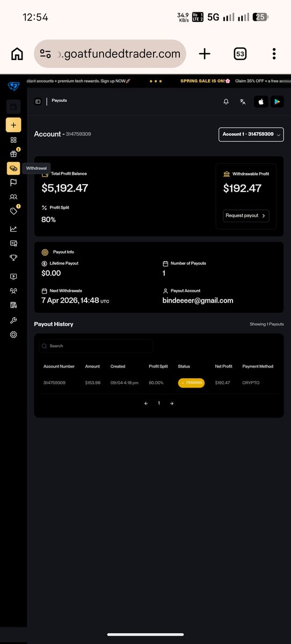Click the goatfundedtrader.com address bar

point(110,54)
